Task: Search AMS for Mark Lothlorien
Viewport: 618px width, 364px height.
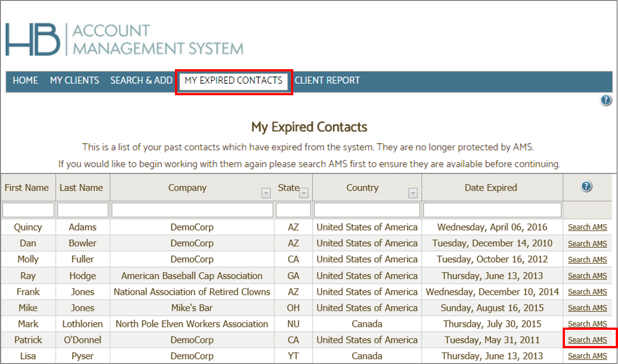Action: click(x=587, y=324)
